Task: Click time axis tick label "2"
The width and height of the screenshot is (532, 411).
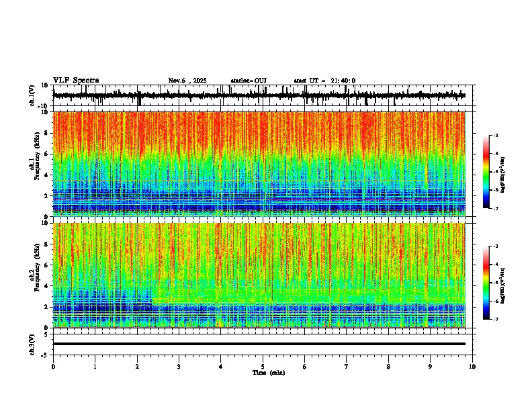Action: coord(137,367)
